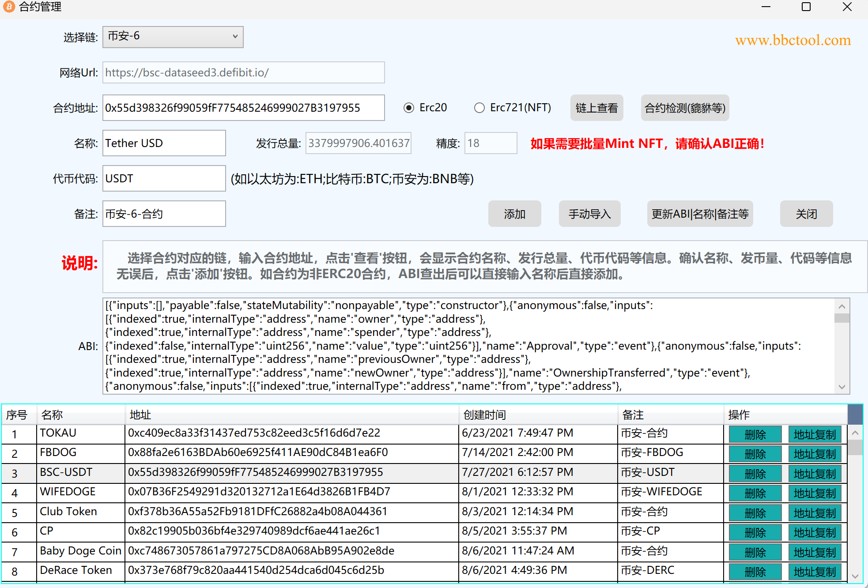Click the 合约地址 input field
This screenshot has height=588, width=868.
coord(243,108)
